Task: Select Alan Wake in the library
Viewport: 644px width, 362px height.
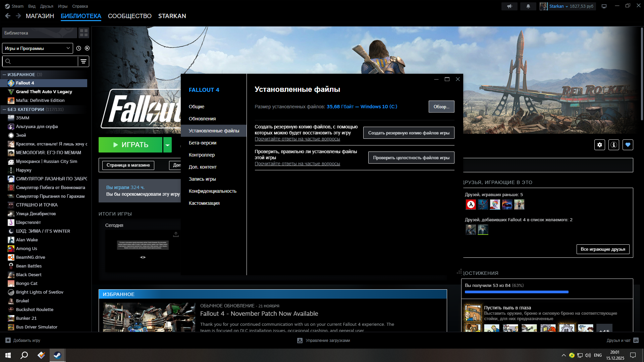Action: click(44, 240)
